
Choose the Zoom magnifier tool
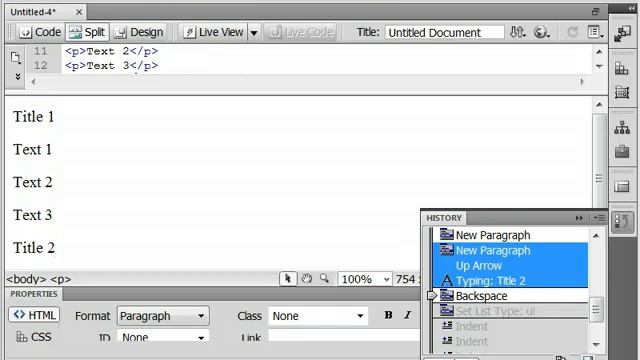(324, 279)
